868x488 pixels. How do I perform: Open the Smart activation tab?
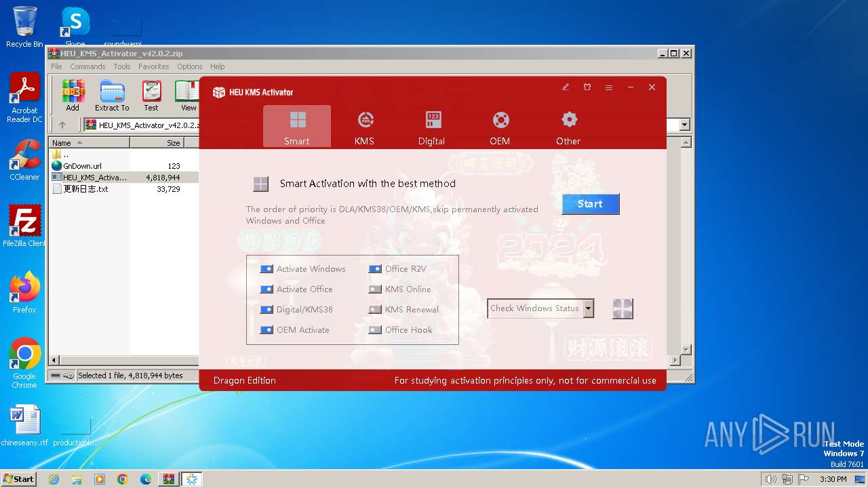click(297, 127)
